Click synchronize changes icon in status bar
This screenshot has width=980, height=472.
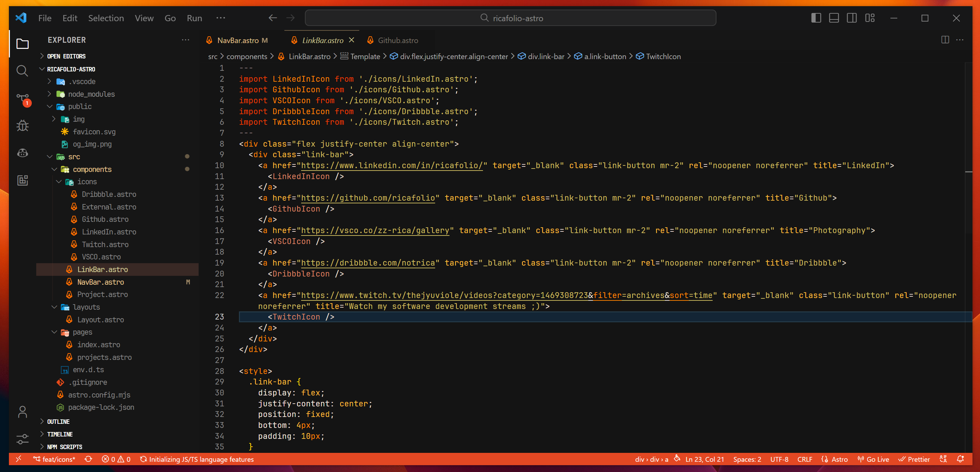click(x=88, y=459)
